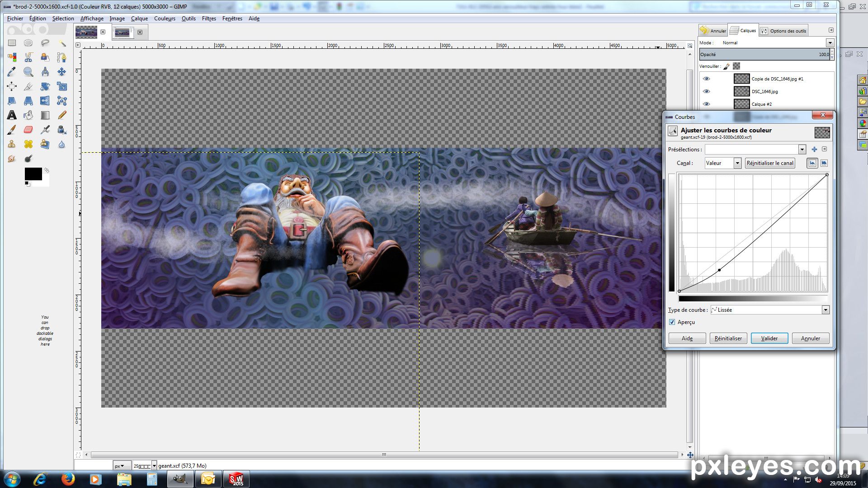Switch to the Annuler tab
This screenshot has width=868, height=488.
(x=713, y=31)
